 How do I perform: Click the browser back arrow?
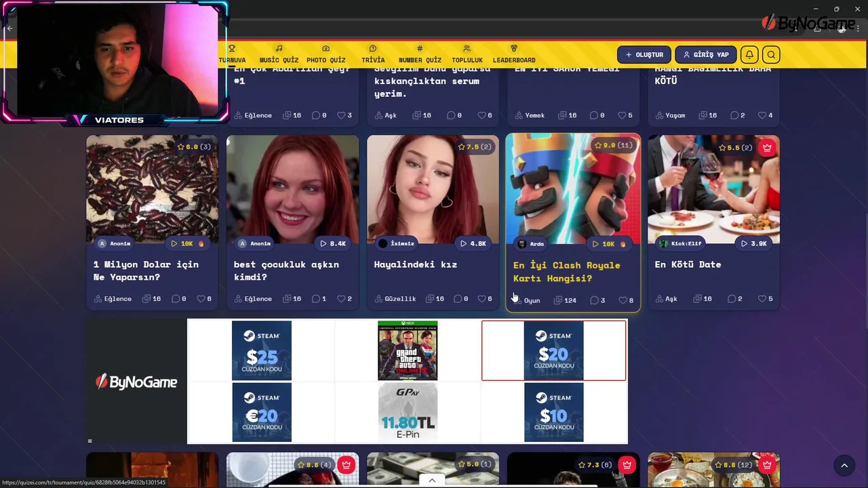point(9,28)
